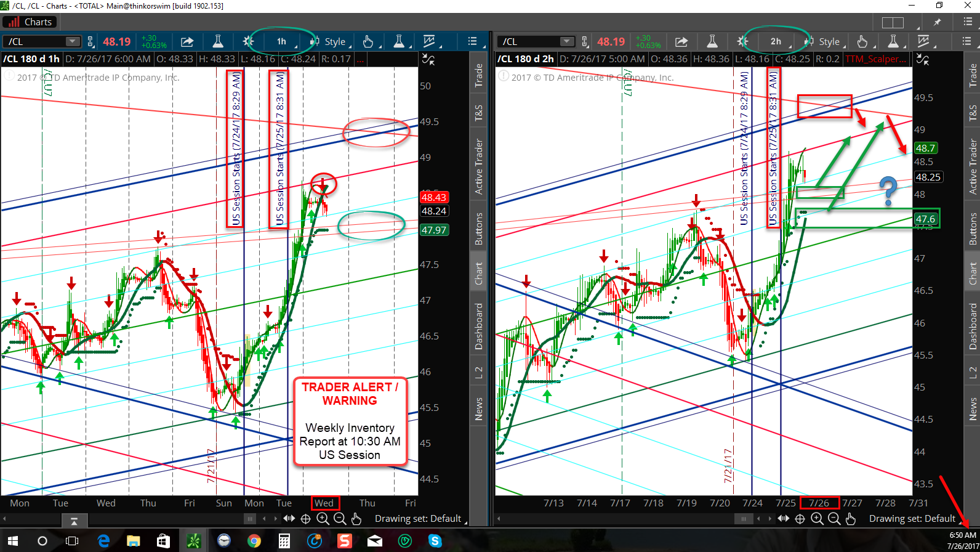Open Trade tab in left sidebar
Image resolution: width=980 pixels, height=552 pixels.
(478, 75)
